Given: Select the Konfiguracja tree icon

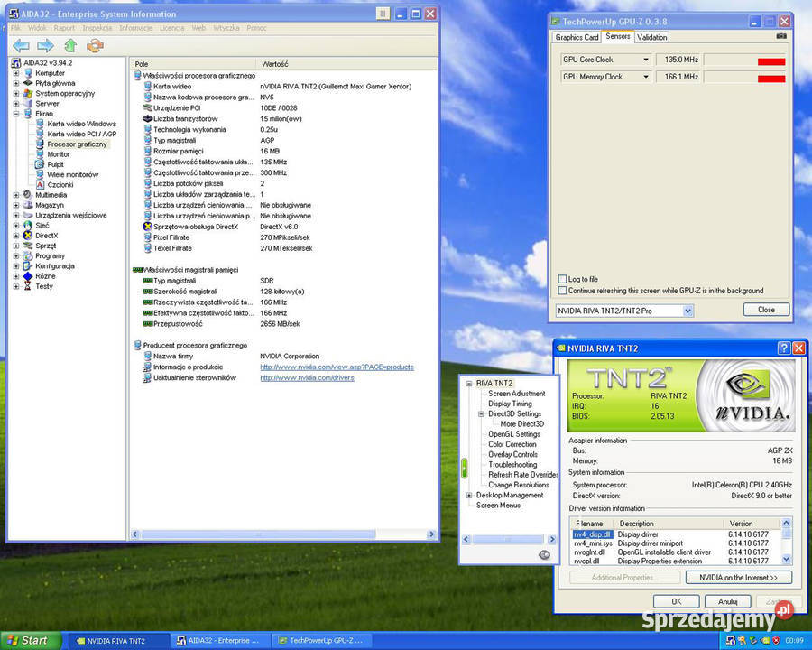Looking at the screenshot, I should point(28,266).
